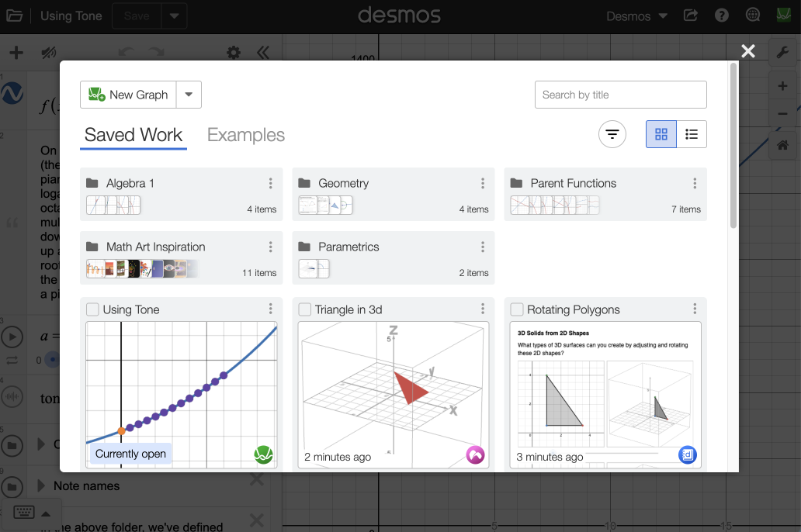Image resolution: width=801 pixels, height=532 pixels.
Task: Click the add expression plus icon
Action: tap(16, 53)
